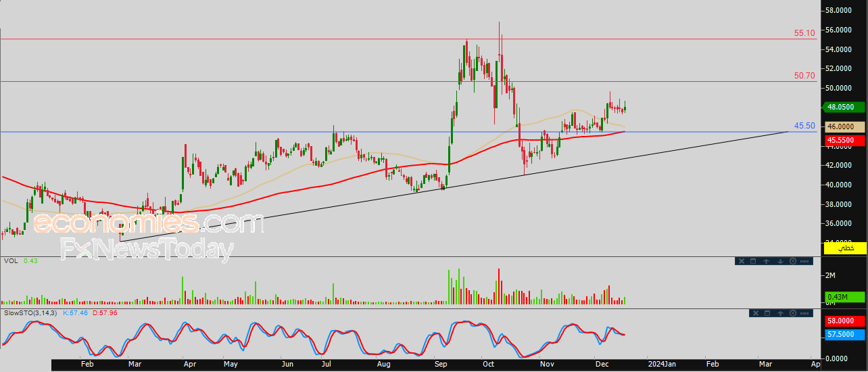Viewport: 868px width, 372px height.
Task: Move the VOL panel up
Action: point(766,261)
